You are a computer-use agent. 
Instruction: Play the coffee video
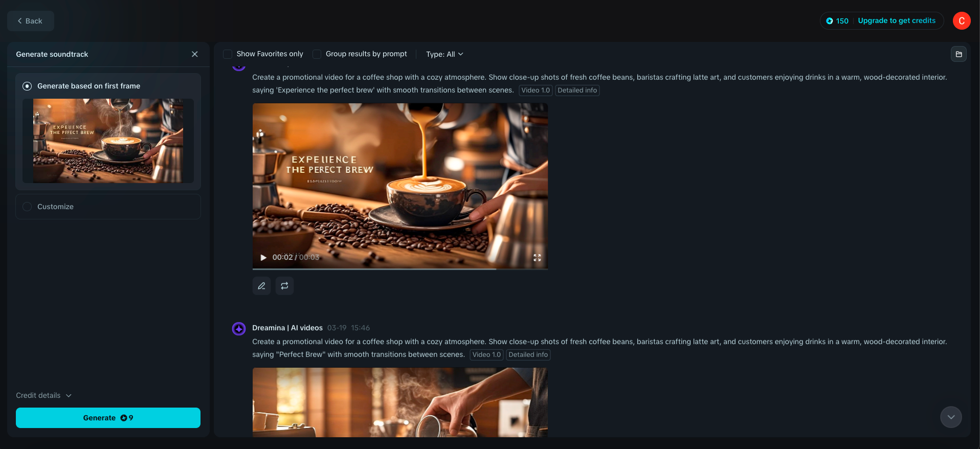click(x=263, y=257)
